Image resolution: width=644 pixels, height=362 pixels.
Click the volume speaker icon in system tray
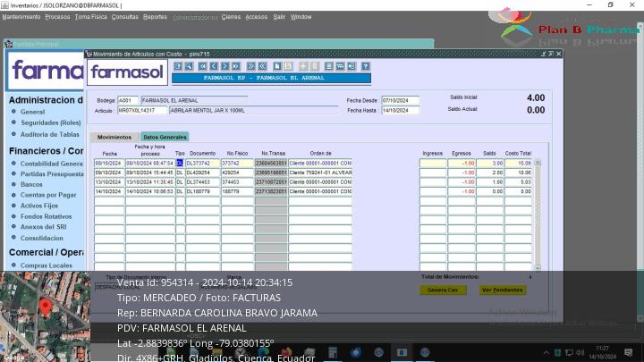point(580,352)
